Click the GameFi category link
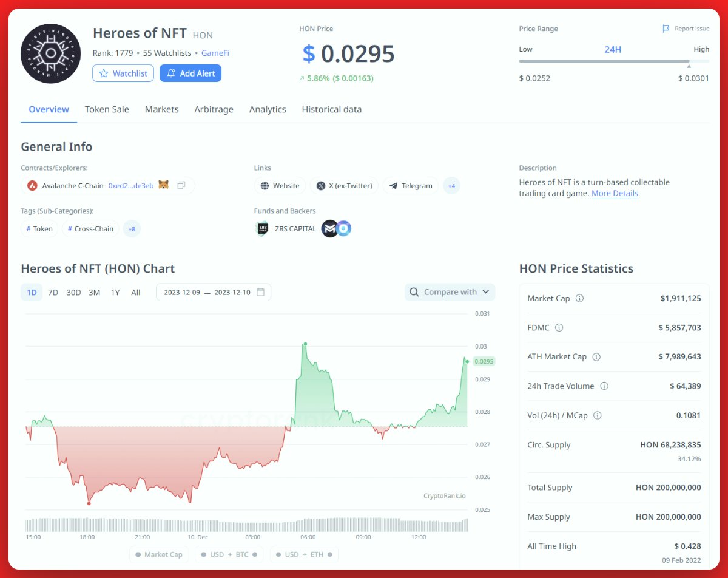Screen dimensions: 728x578 coord(215,53)
